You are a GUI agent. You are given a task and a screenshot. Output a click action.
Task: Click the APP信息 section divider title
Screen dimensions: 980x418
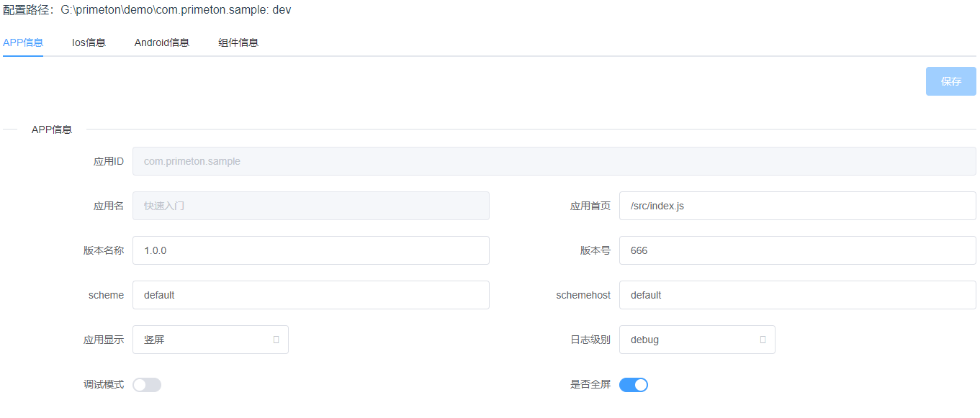(x=52, y=130)
